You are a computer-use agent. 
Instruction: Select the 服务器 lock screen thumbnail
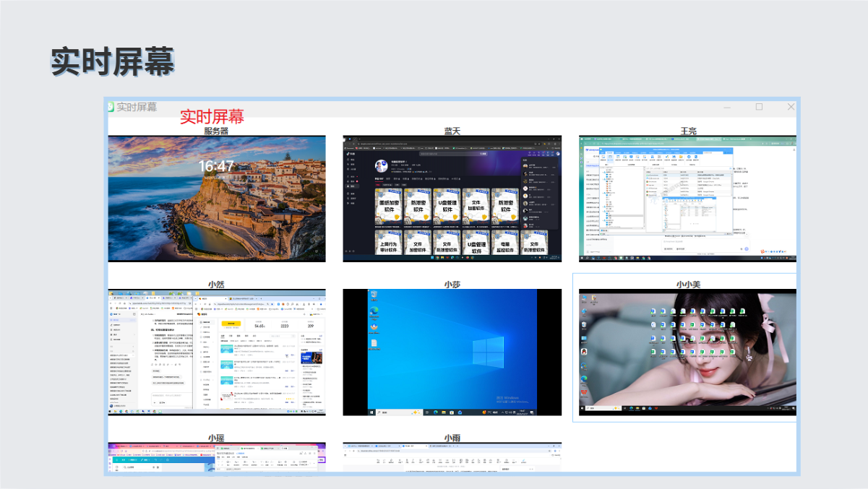point(216,198)
